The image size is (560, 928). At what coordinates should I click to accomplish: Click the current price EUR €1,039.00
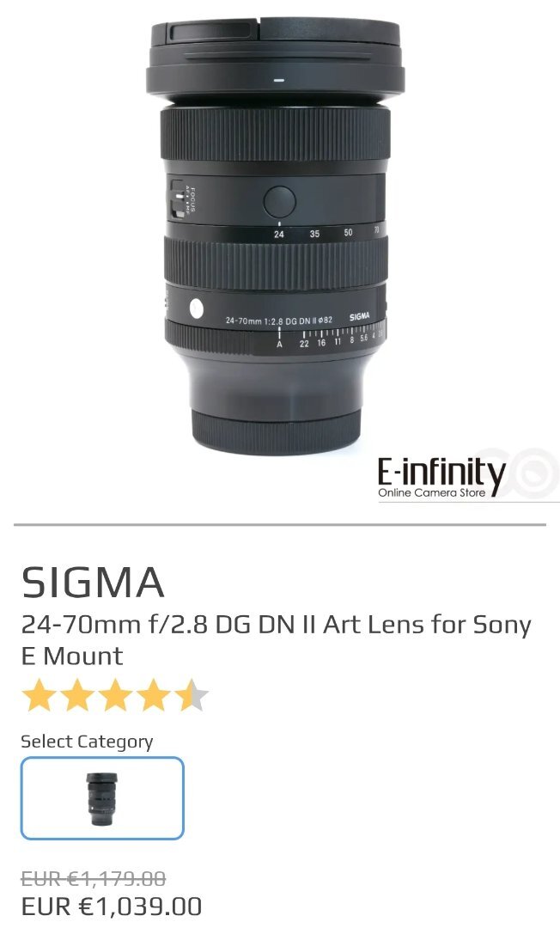coord(112,907)
